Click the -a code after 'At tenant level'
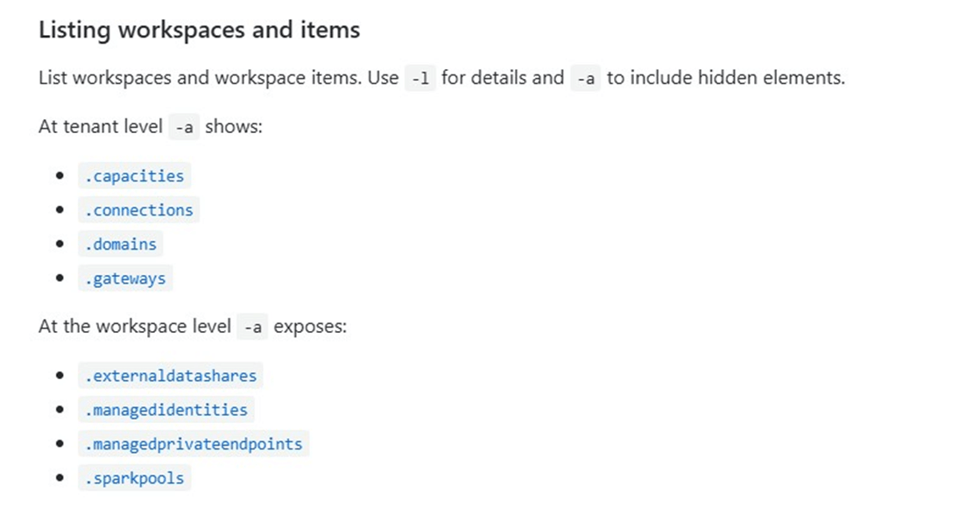 point(184,128)
